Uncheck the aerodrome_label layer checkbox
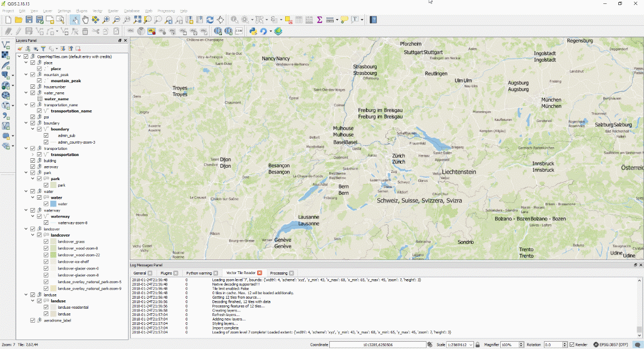 pyautogui.click(x=32, y=320)
